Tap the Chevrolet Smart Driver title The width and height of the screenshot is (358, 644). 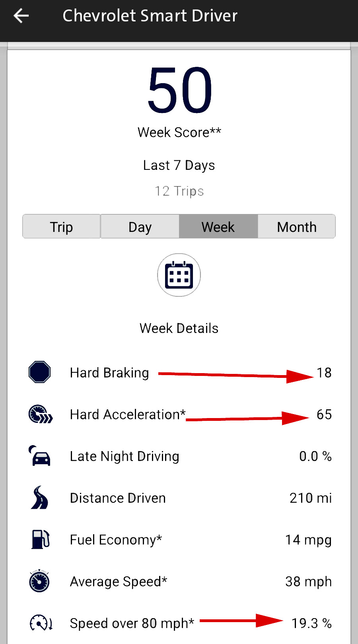coord(150,16)
